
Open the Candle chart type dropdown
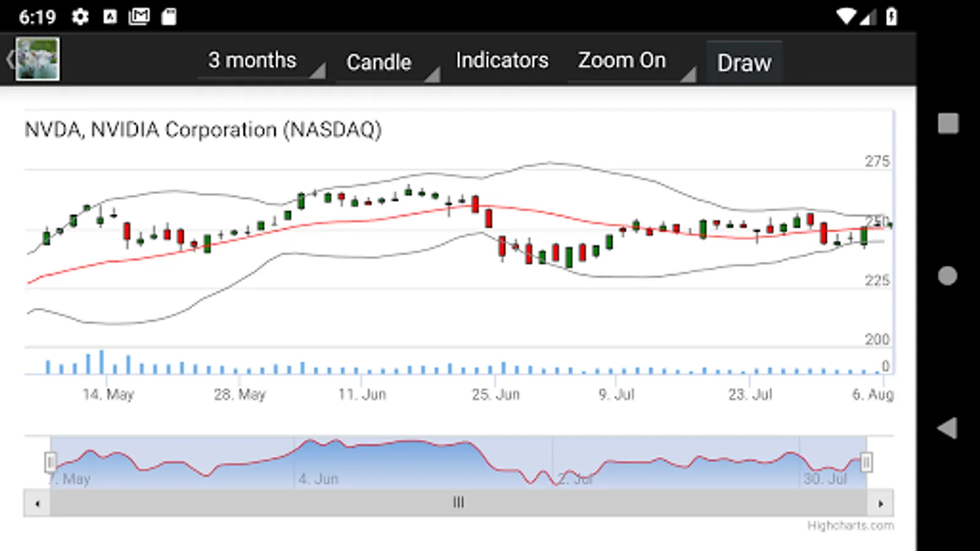(x=387, y=62)
